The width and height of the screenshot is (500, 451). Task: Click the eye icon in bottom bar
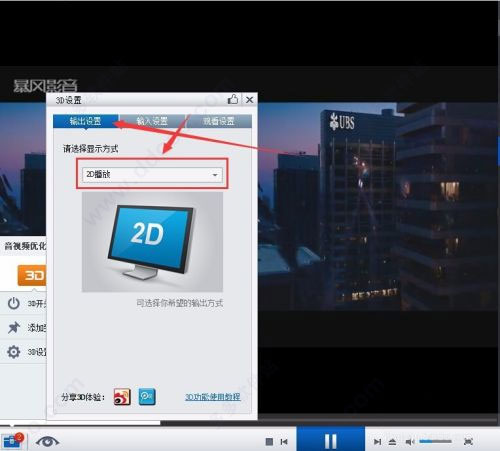click(47, 442)
